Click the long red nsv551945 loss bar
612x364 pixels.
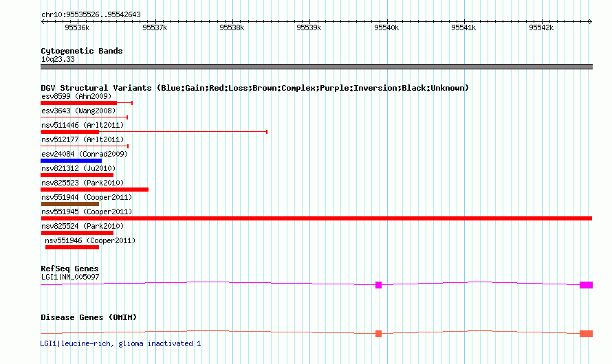click(316, 218)
